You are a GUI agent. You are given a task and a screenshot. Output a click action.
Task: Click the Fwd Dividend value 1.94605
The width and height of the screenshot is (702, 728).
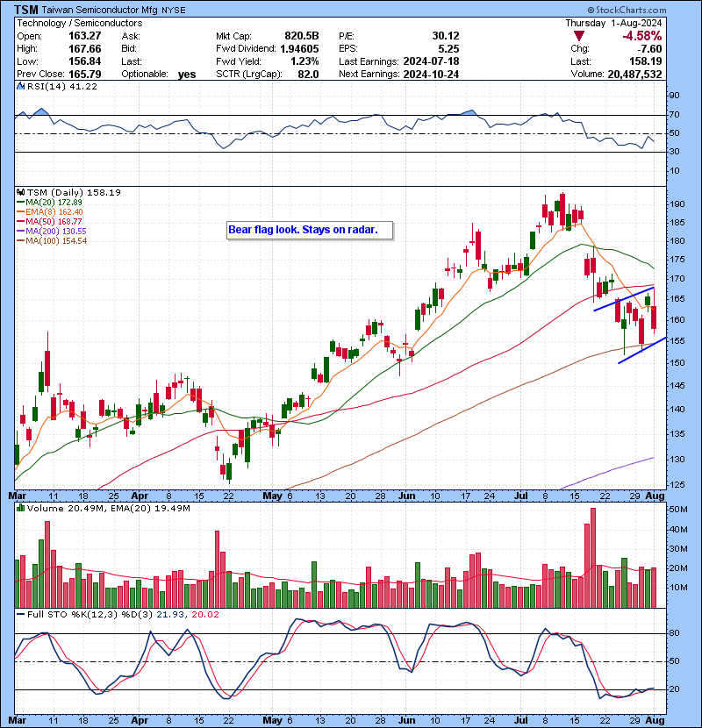pos(299,48)
